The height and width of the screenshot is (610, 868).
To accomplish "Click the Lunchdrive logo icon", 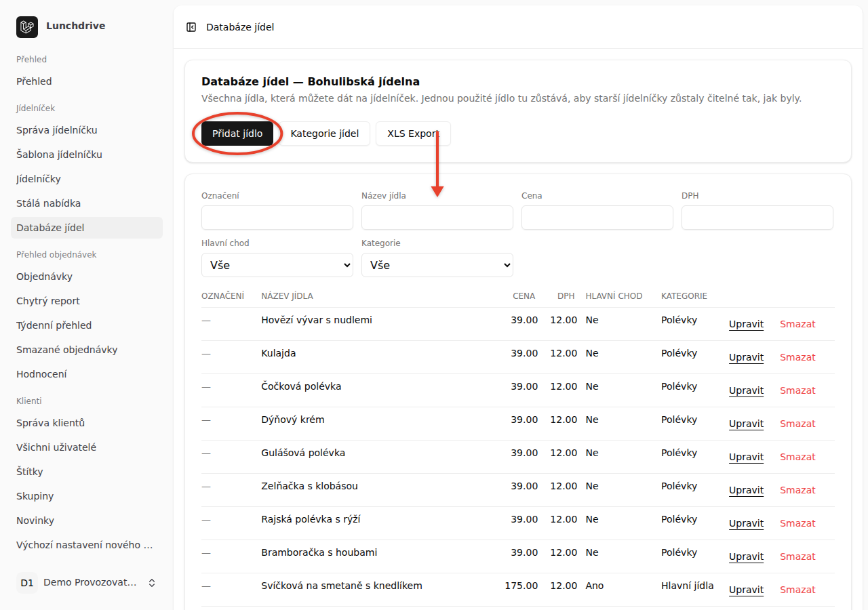I will pyautogui.click(x=27, y=27).
